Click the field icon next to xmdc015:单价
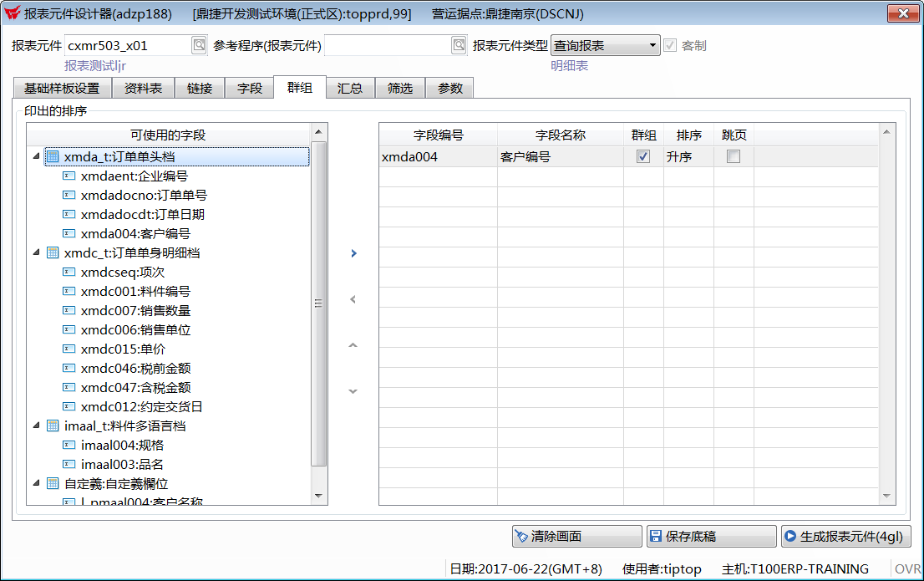This screenshot has height=581, width=924. tap(69, 349)
